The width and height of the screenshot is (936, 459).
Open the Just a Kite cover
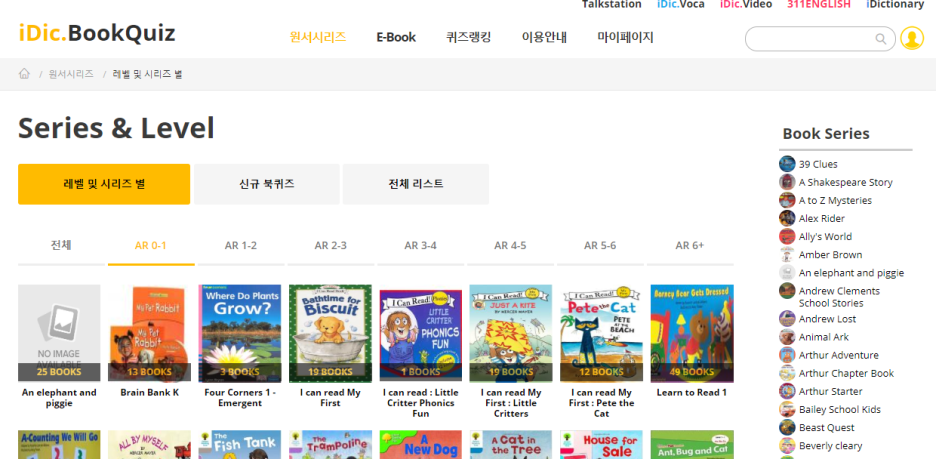pos(510,333)
